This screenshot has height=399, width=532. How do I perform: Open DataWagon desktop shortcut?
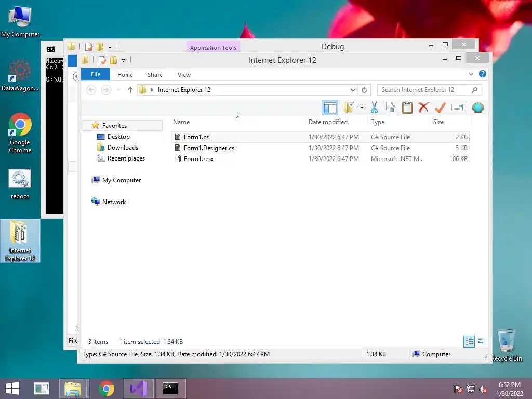(20, 75)
